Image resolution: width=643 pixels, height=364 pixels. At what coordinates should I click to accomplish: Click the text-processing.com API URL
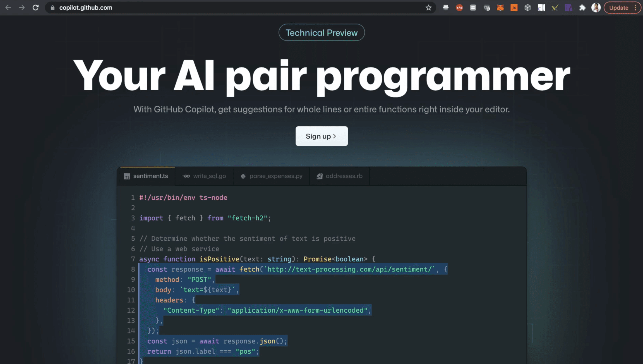350,269
